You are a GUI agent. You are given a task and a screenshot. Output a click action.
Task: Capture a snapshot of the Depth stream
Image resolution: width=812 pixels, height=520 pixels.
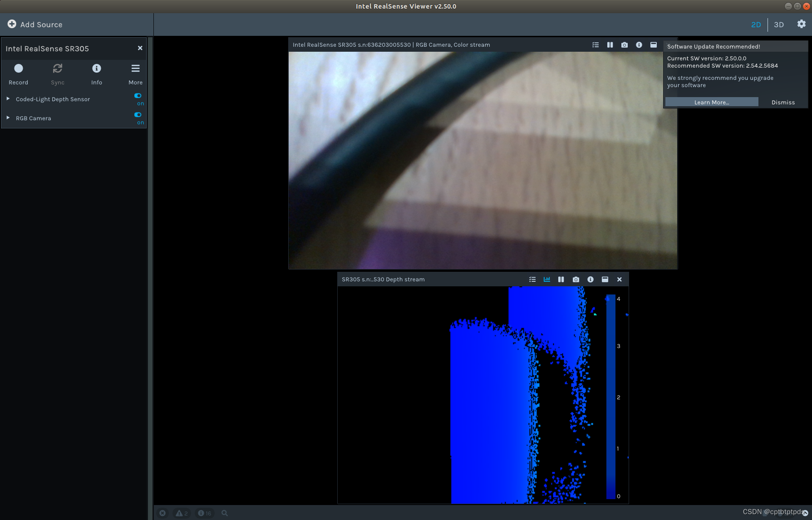576,279
